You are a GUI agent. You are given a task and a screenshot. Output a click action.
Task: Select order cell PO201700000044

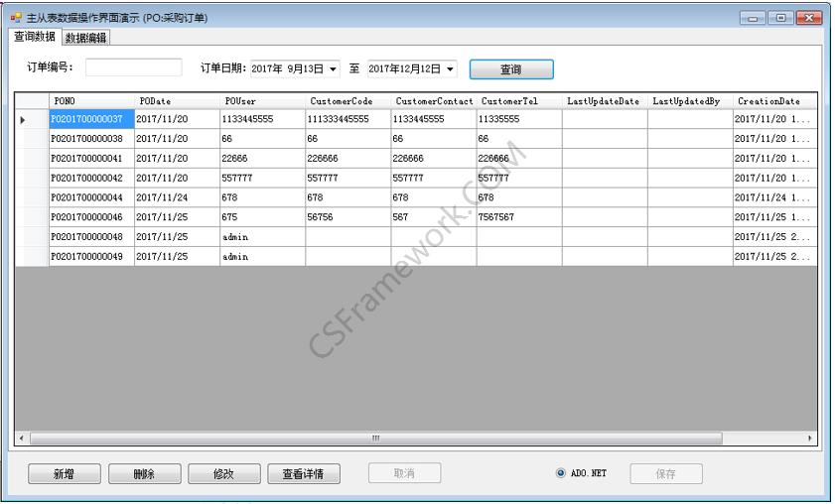tap(91, 197)
